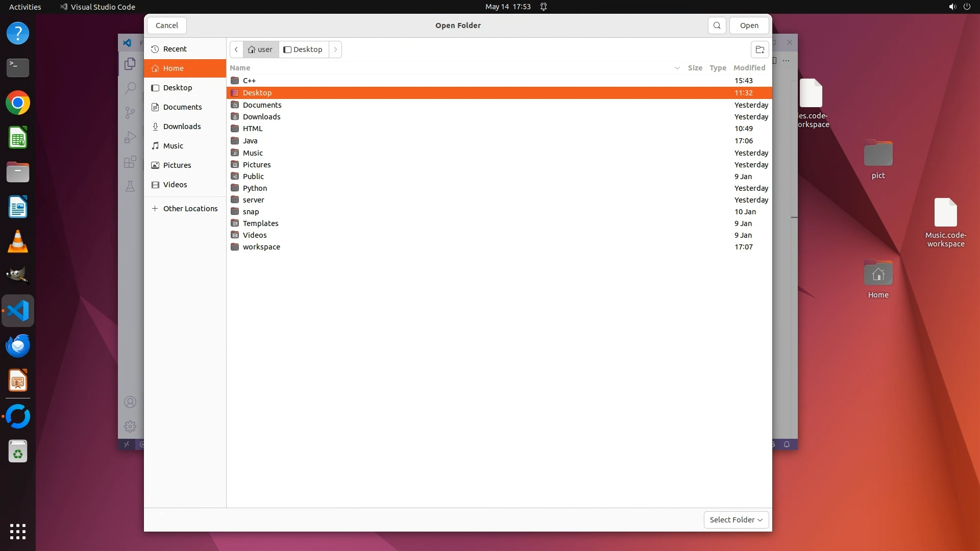980x551 pixels.
Task: Click the Cancel button
Action: (167, 26)
